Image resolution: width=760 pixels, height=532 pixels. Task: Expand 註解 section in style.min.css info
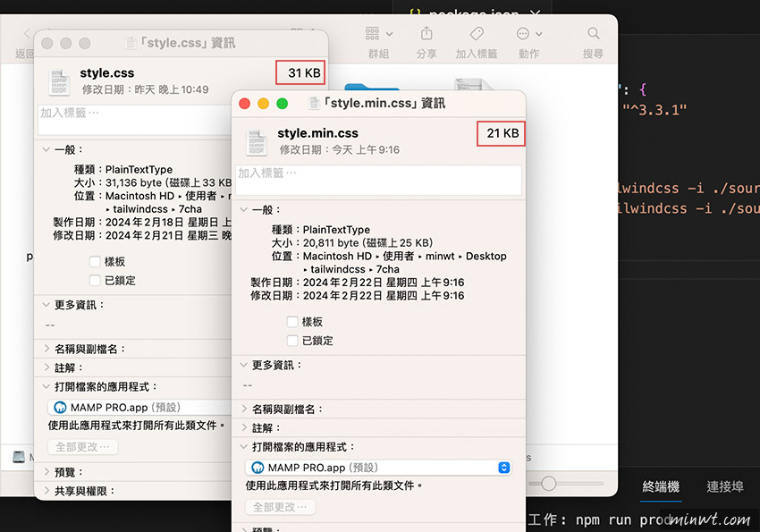244,427
